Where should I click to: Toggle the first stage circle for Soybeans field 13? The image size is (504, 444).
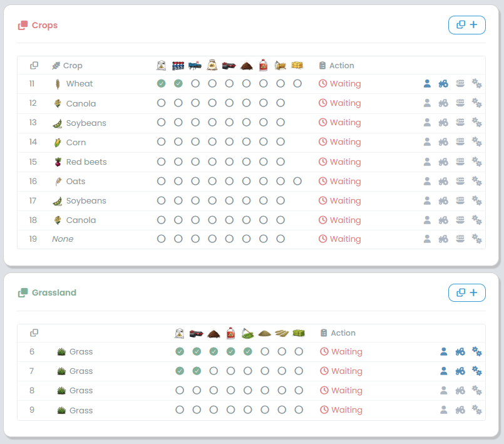(x=161, y=122)
